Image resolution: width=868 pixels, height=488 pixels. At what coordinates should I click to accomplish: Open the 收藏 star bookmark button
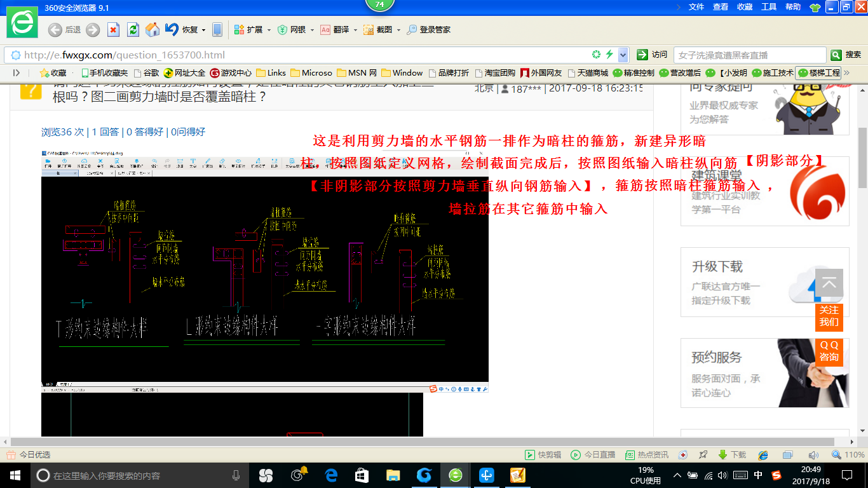tap(53, 72)
